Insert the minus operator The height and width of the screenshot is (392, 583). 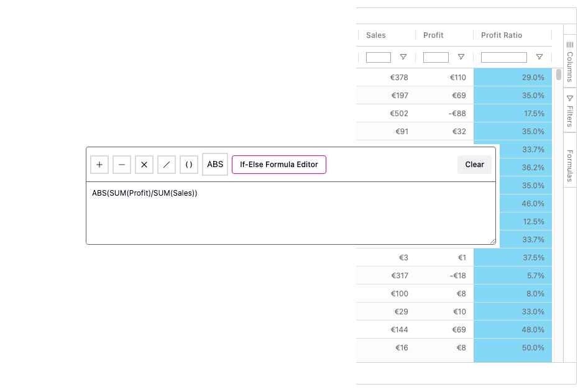122,165
